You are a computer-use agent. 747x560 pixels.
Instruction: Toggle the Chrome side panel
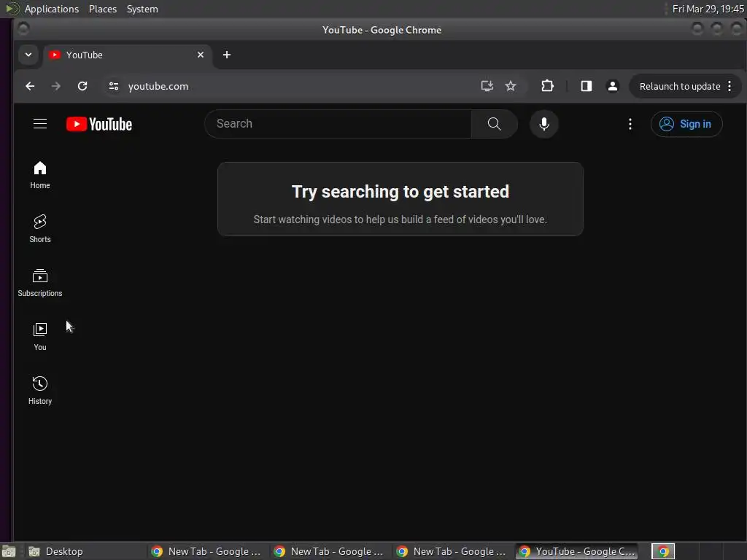[586, 86]
